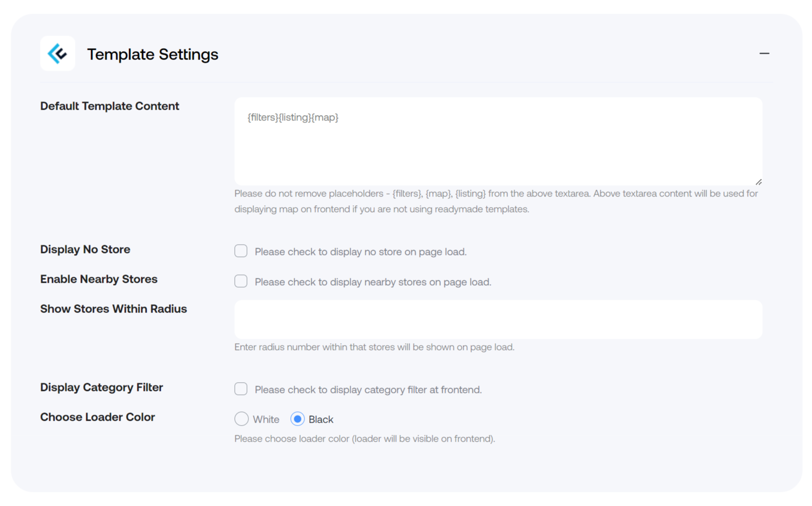Click the Template Settings heading text

click(152, 54)
